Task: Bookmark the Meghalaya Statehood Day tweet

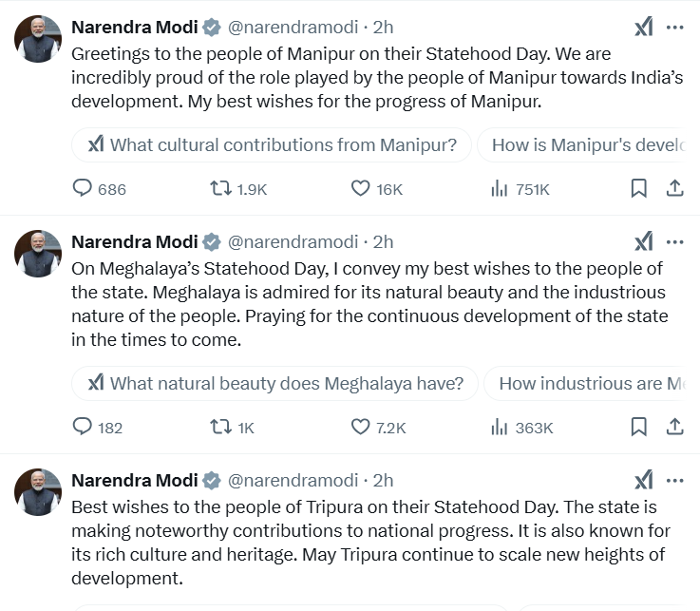Action: (639, 428)
